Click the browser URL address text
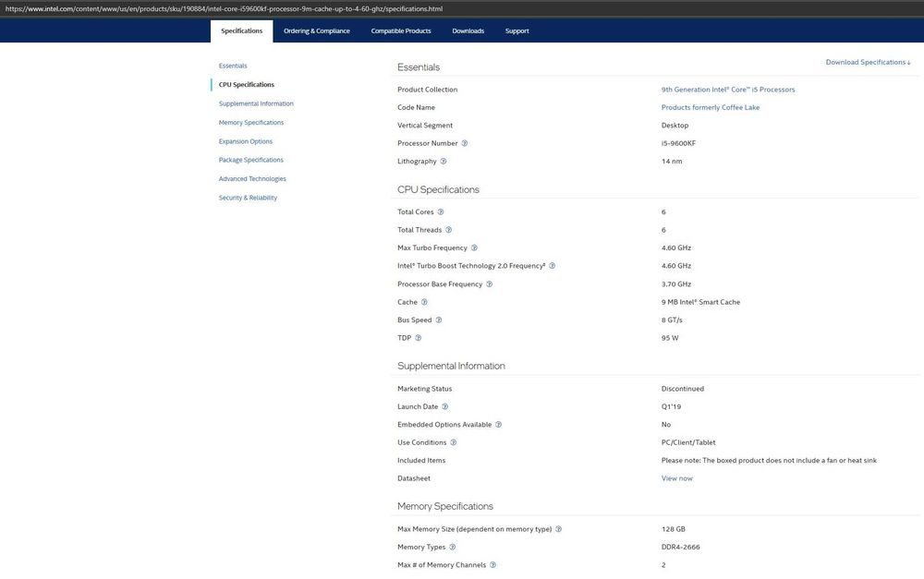The width and height of the screenshot is (924, 579). 224,9
